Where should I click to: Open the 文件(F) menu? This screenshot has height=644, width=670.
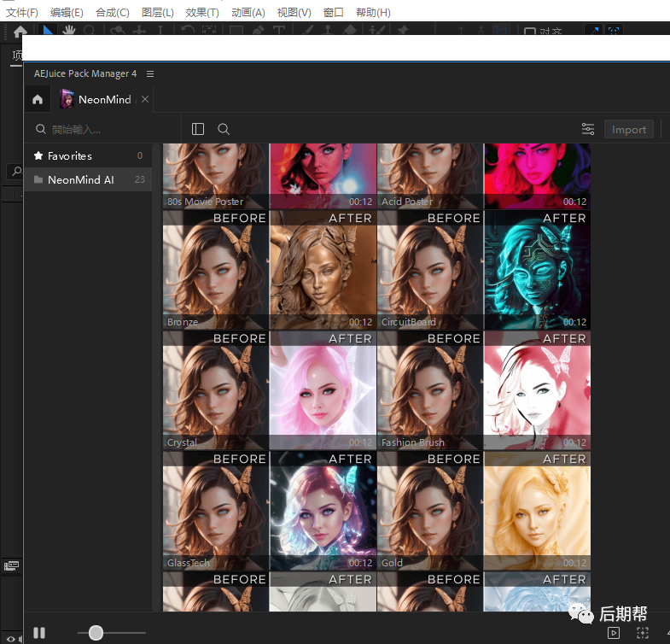[22, 13]
